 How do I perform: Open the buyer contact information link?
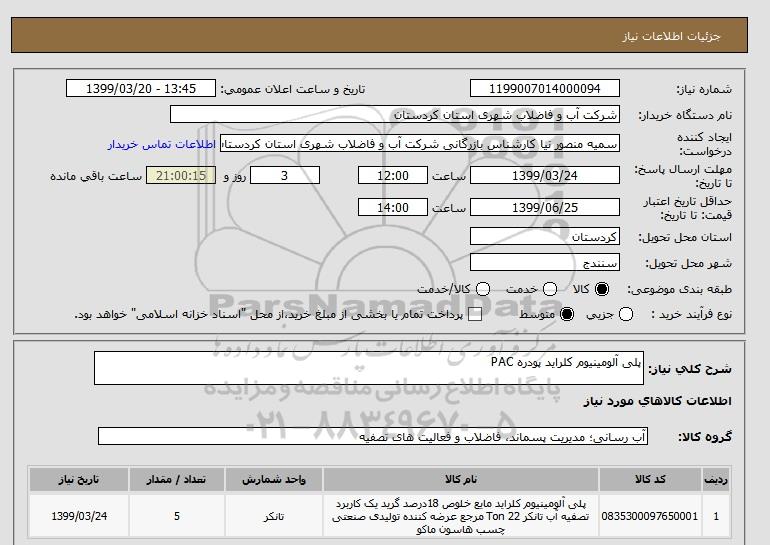click(x=162, y=145)
